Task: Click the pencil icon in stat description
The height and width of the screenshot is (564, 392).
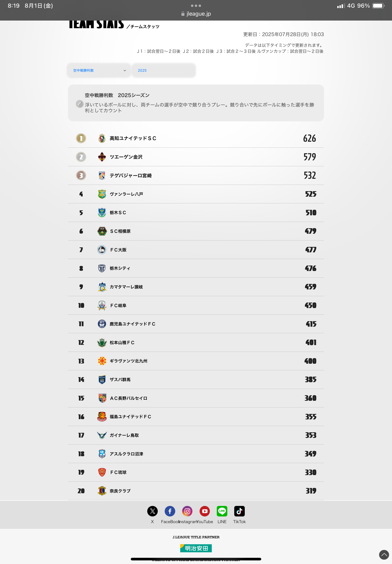Action: [x=80, y=104]
